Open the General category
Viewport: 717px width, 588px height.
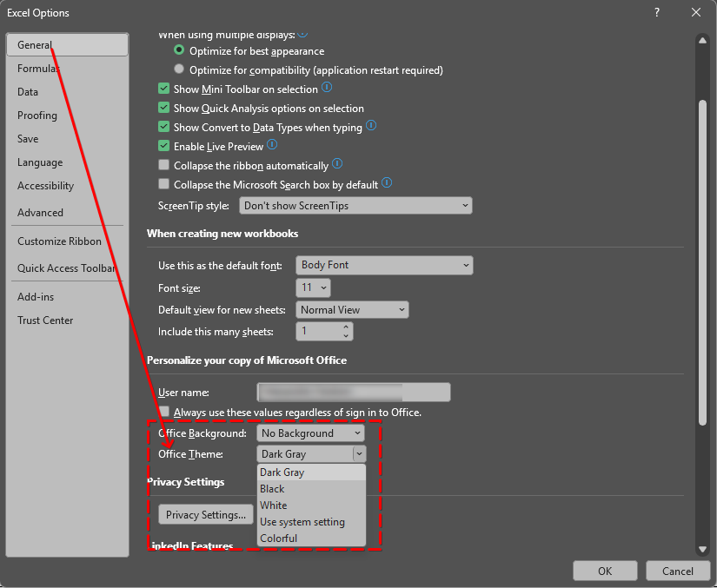point(67,45)
